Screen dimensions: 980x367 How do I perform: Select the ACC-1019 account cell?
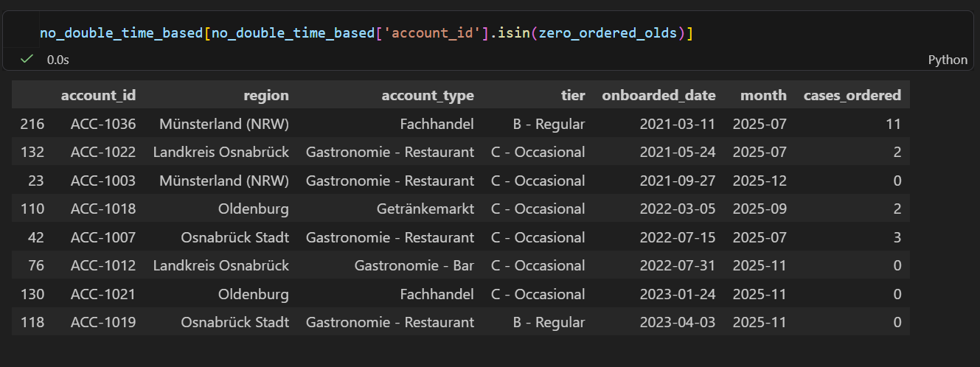tap(103, 322)
